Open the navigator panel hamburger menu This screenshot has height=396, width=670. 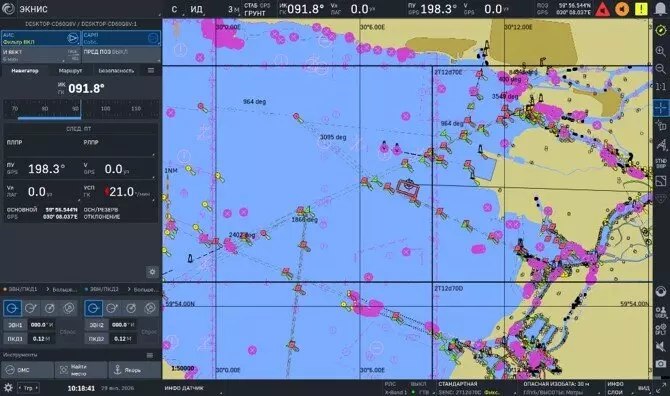click(x=151, y=70)
